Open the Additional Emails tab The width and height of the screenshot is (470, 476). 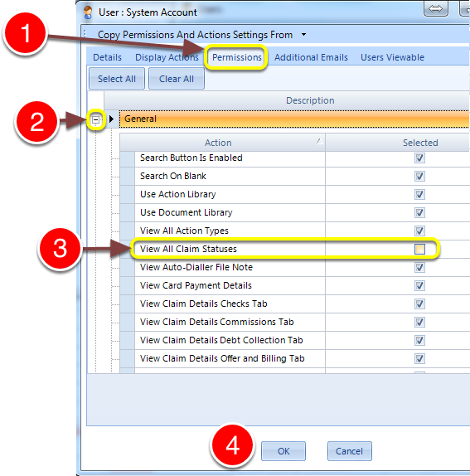pos(311,57)
